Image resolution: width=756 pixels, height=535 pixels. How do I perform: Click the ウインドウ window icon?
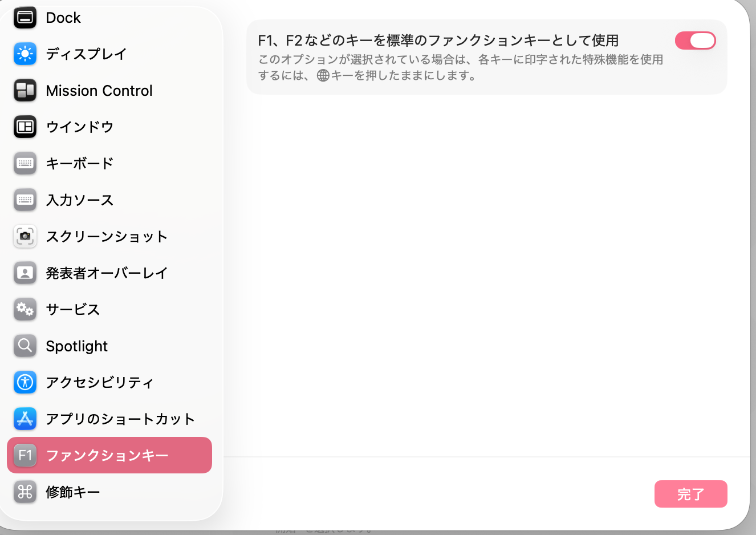click(25, 127)
